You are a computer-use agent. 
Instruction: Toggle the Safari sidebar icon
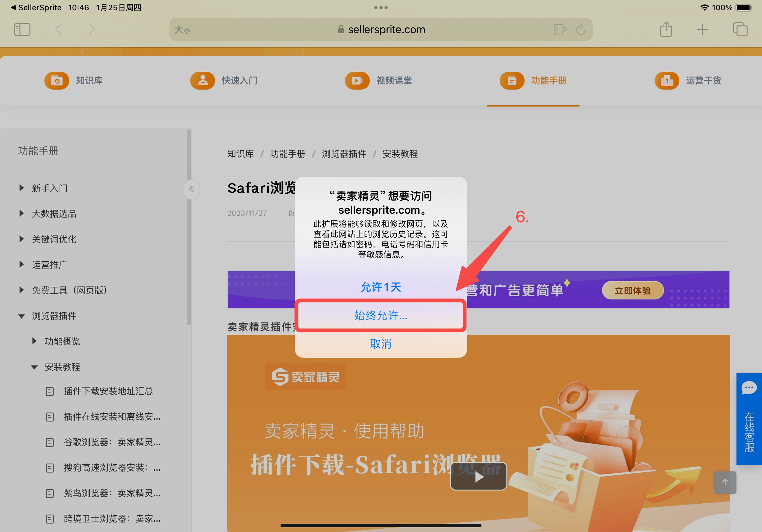click(x=22, y=30)
